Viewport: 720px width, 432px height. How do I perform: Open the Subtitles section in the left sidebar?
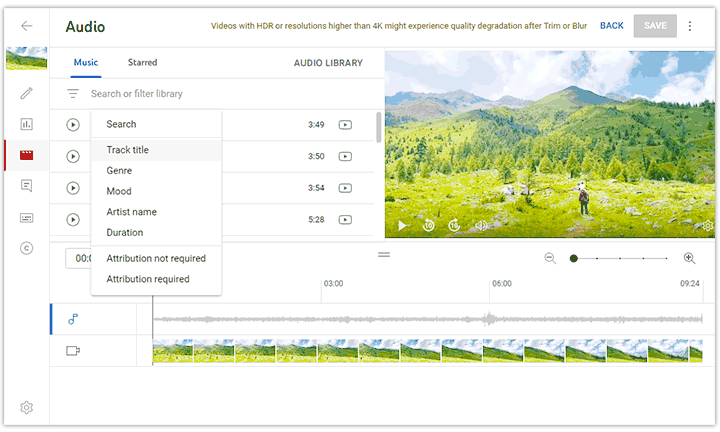[x=26, y=217]
